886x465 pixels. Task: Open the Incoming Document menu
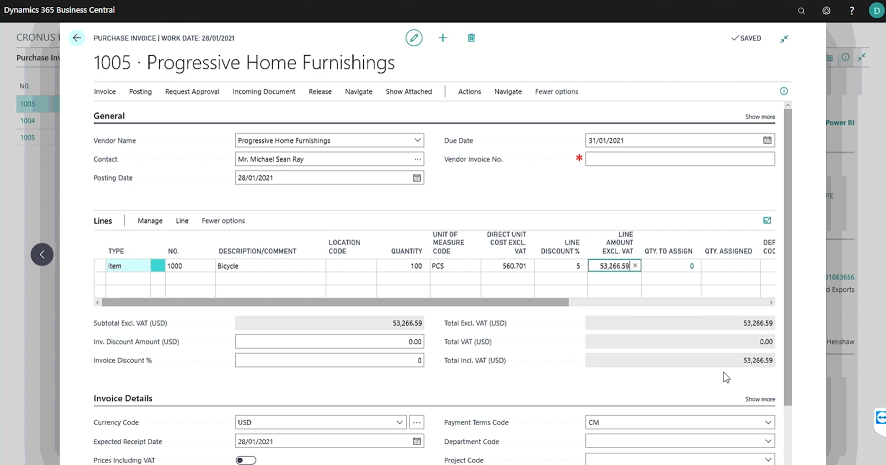click(264, 92)
